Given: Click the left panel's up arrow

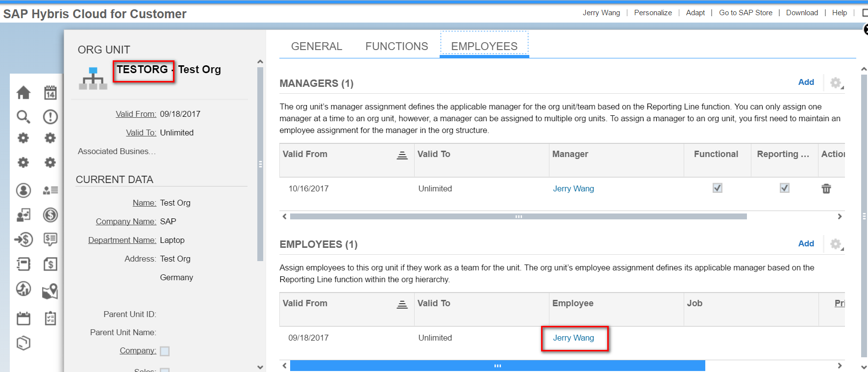Looking at the screenshot, I should click(260, 62).
